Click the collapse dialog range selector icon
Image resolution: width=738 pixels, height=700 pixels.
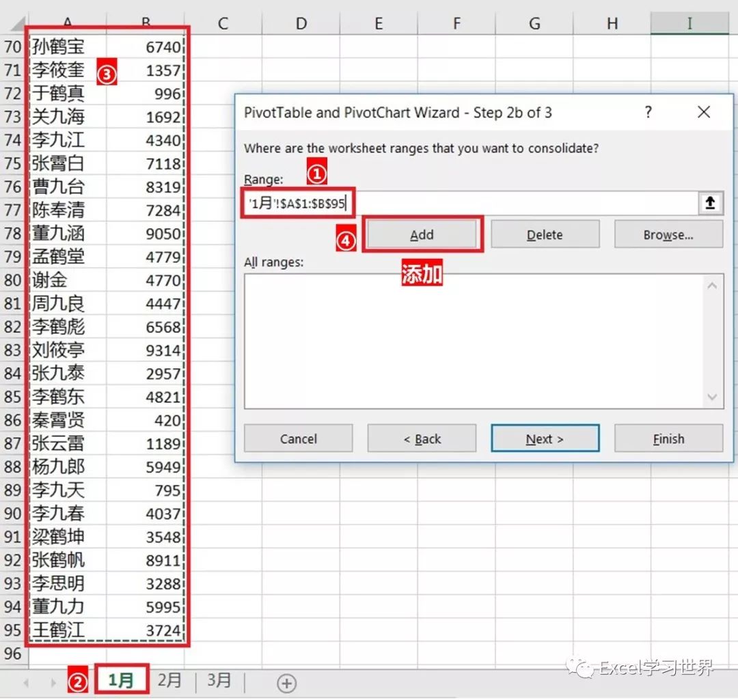711,203
